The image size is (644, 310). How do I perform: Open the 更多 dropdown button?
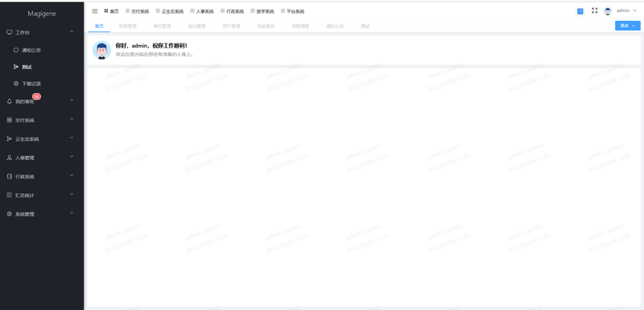[x=628, y=26]
